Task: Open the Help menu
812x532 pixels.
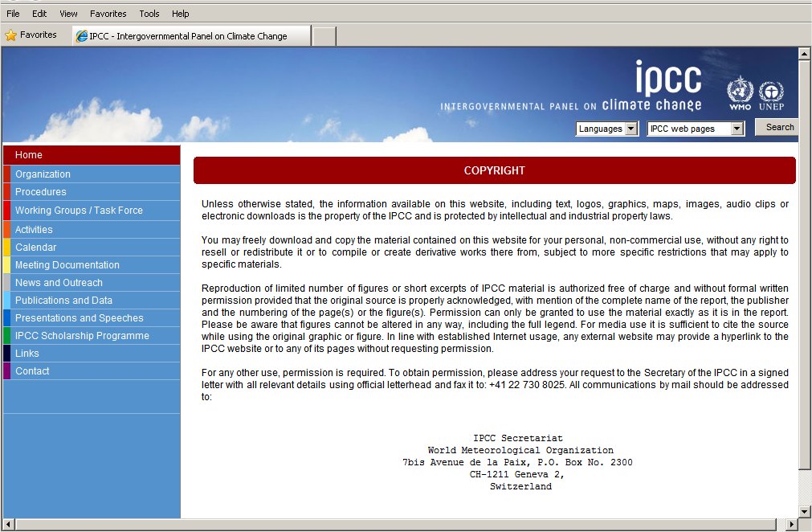Action: [x=180, y=14]
